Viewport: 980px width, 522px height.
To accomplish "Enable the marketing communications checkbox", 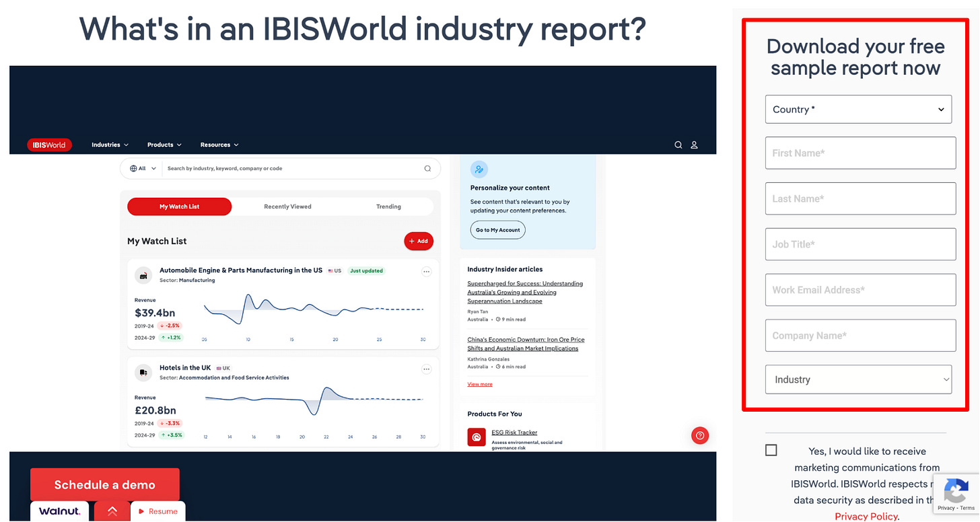I will [x=771, y=450].
